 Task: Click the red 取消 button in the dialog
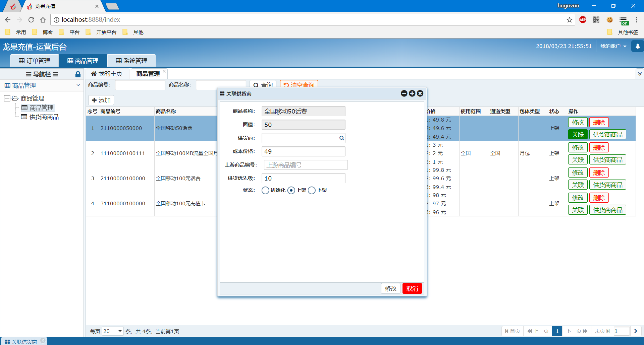click(412, 288)
